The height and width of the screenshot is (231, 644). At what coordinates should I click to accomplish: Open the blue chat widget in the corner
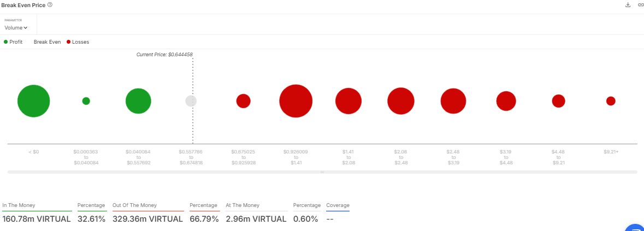[x=635, y=227]
